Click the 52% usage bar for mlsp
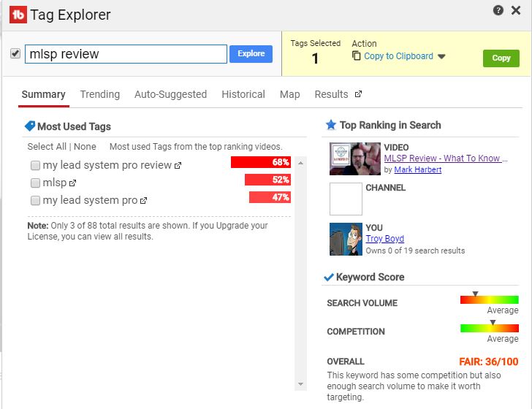The width and height of the screenshot is (532, 409). pyautogui.click(x=267, y=180)
